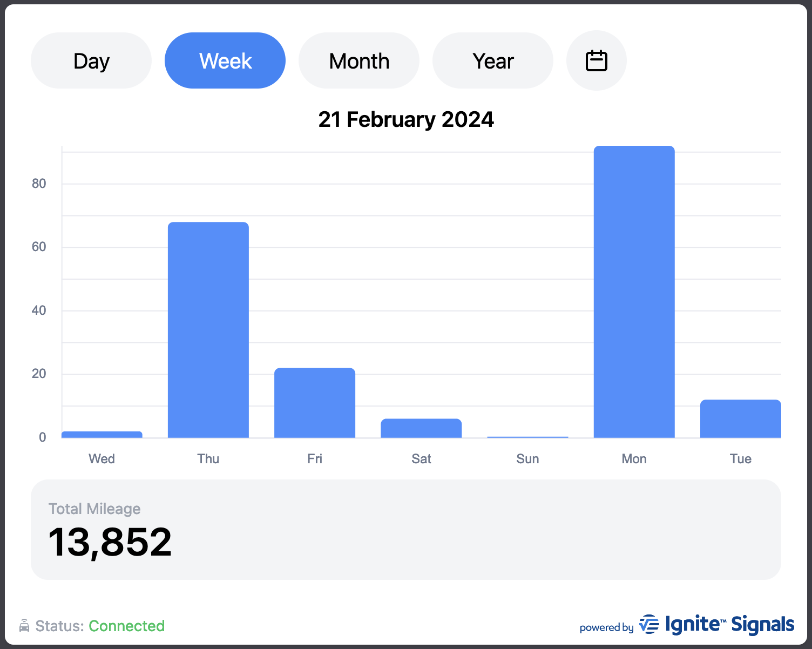Click the Ignite Signals logo icon
The height and width of the screenshot is (649, 812).
pos(649,625)
